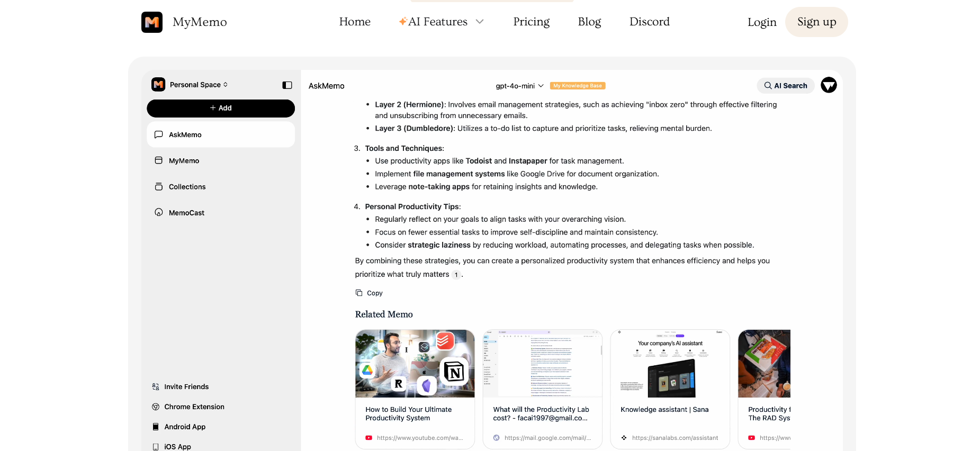Click the Sign up button

coord(816,22)
